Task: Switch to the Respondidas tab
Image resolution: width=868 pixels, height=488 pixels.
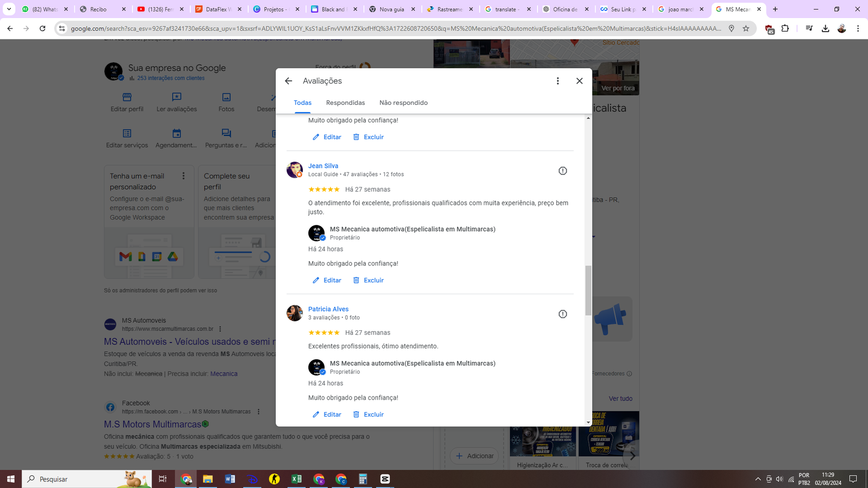Action: point(345,103)
